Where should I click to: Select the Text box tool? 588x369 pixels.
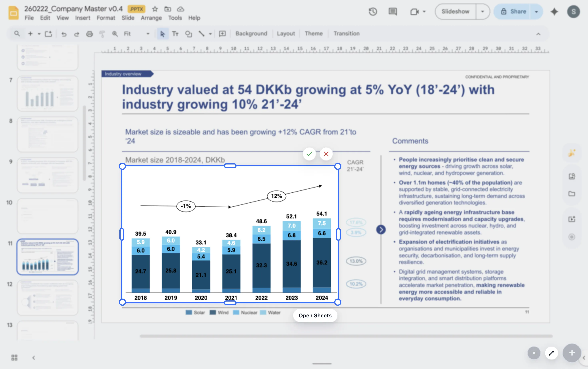(175, 34)
